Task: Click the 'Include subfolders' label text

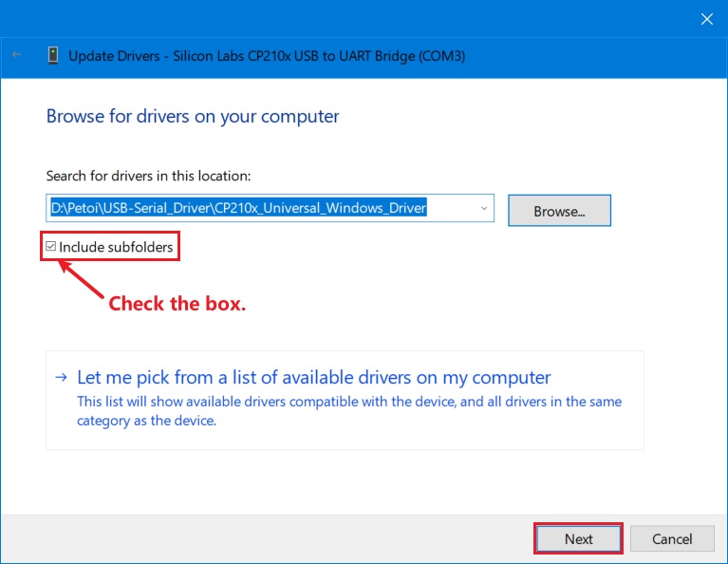Action: tap(116, 247)
